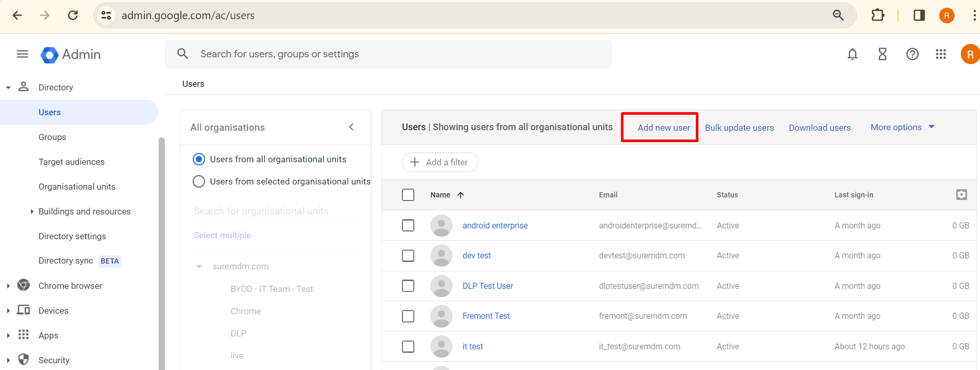Open Google apps grid icon
This screenshot has height=370, width=980.
point(941,54)
